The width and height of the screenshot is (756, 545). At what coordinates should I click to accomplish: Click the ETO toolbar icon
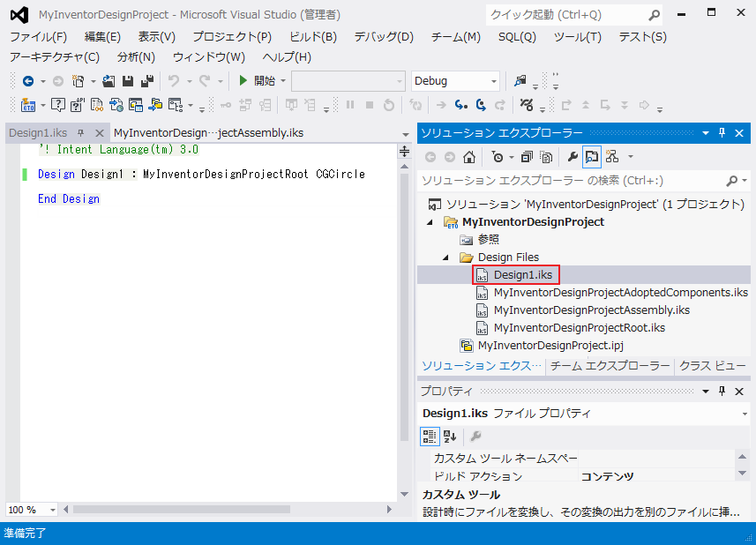(28, 105)
